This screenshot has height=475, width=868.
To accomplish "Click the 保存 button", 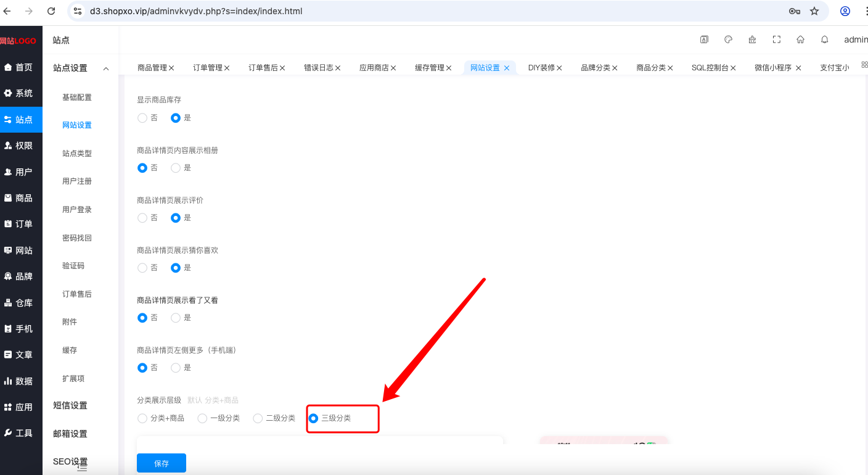I will coord(162,463).
